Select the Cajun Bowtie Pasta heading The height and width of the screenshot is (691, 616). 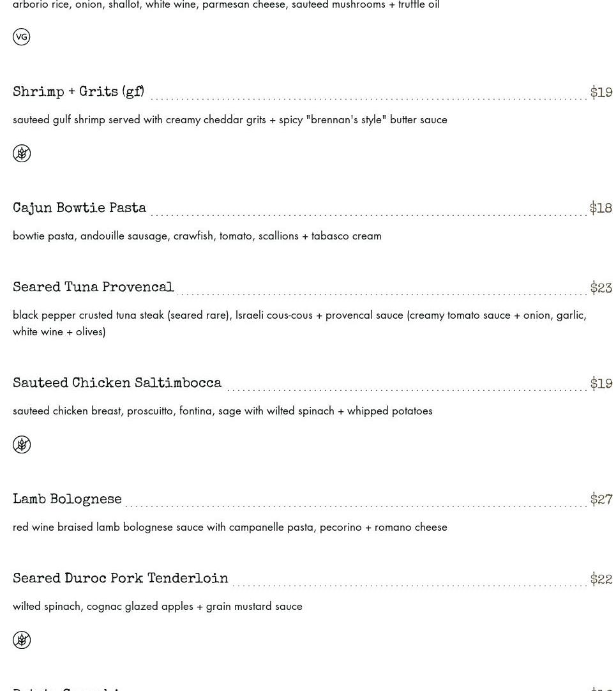pos(79,208)
